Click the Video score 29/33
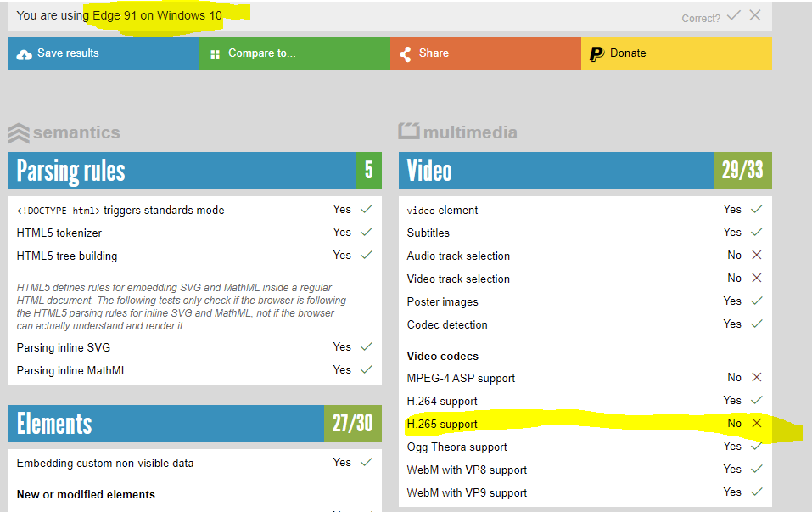The image size is (812, 512). pos(742,171)
